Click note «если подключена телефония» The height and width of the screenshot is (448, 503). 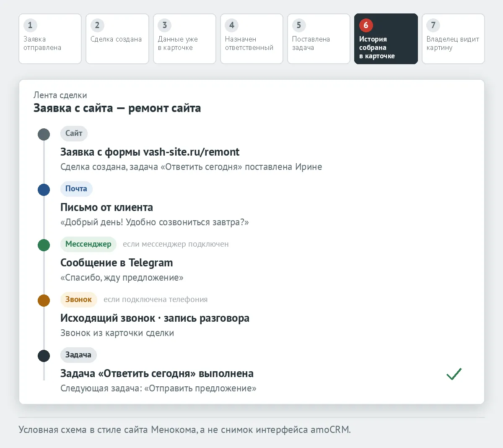coord(156,300)
